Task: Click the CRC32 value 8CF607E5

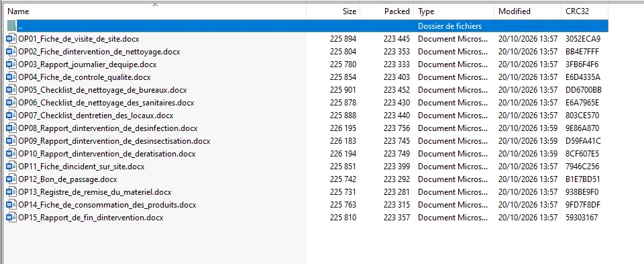Action: tap(582, 154)
